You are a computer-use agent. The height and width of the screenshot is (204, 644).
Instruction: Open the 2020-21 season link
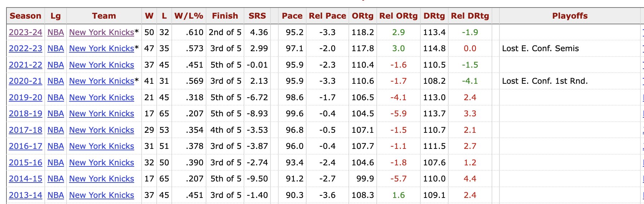25,81
